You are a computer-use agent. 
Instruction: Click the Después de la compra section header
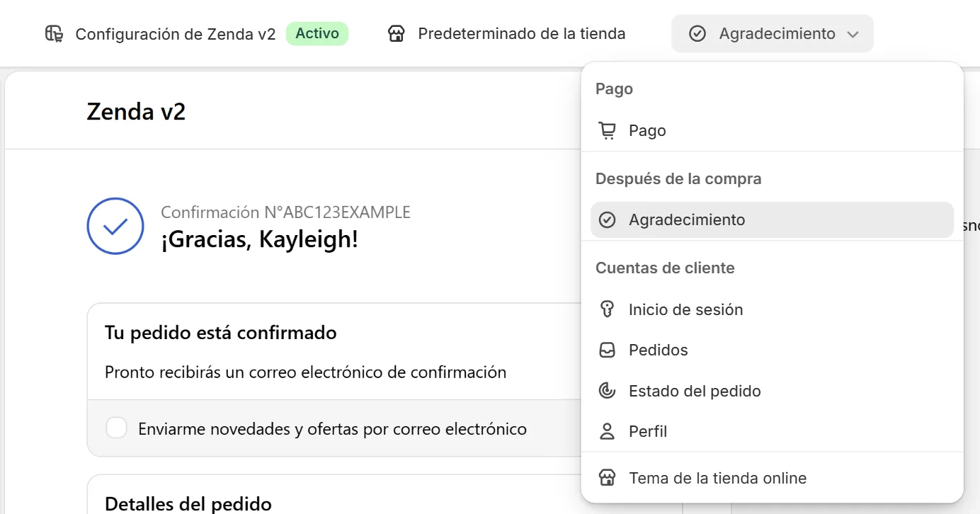[678, 178]
